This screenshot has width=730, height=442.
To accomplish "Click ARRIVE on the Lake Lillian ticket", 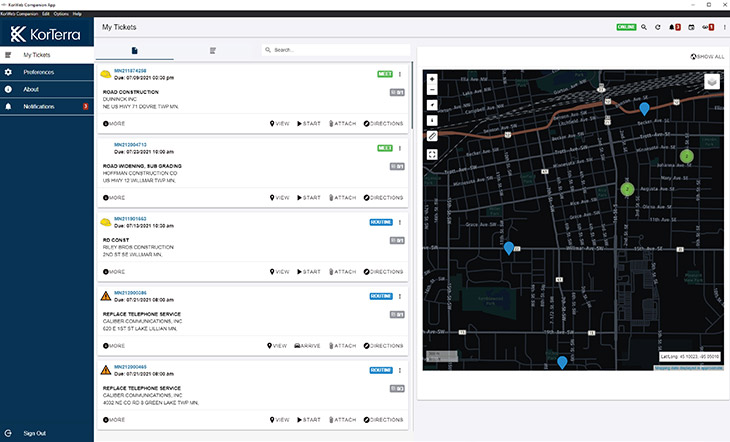I will coord(307,346).
